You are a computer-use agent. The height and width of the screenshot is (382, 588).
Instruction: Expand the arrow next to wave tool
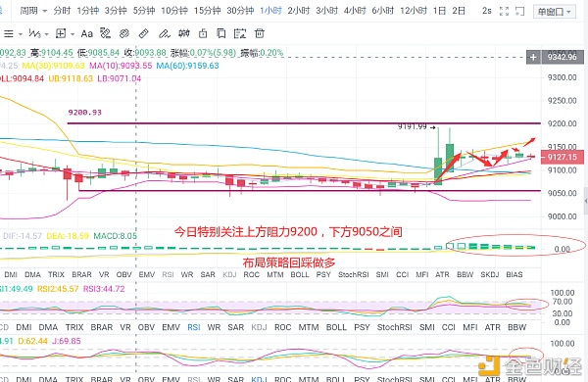coord(46,34)
